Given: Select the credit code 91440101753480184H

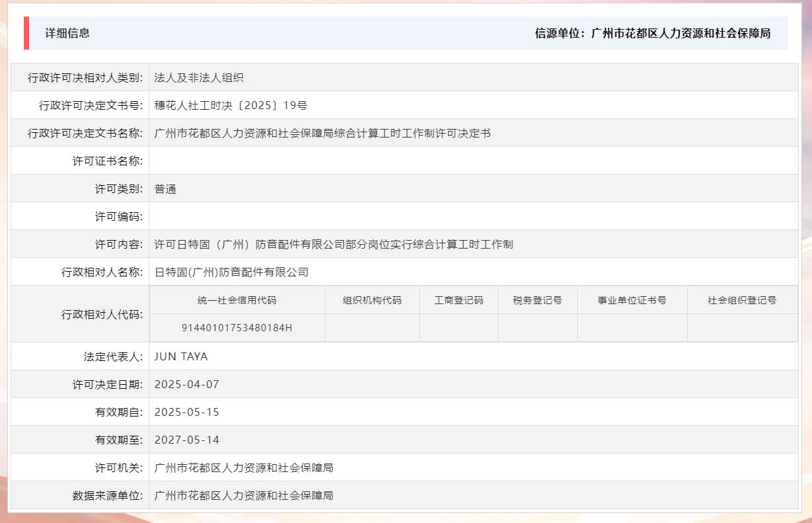Looking at the screenshot, I should (237, 327).
